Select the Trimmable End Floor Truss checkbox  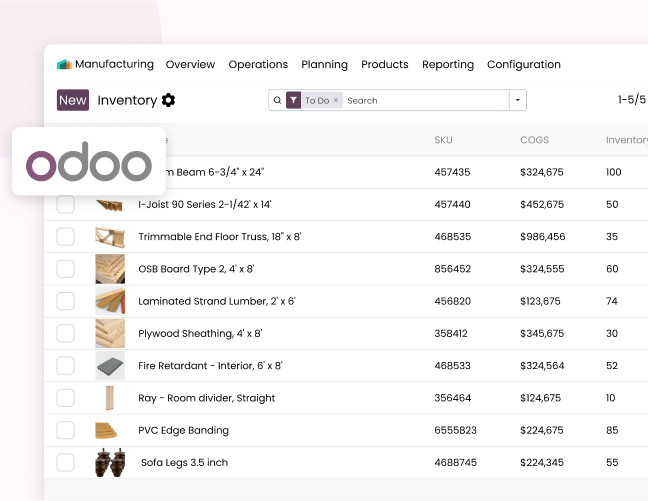65,236
